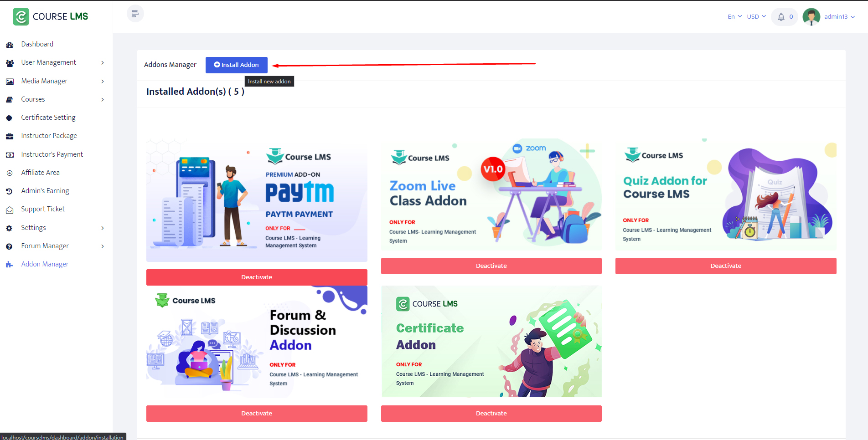Expand the Media Manager submenu chevron
Screen dimensions: 868x440
pos(103,82)
